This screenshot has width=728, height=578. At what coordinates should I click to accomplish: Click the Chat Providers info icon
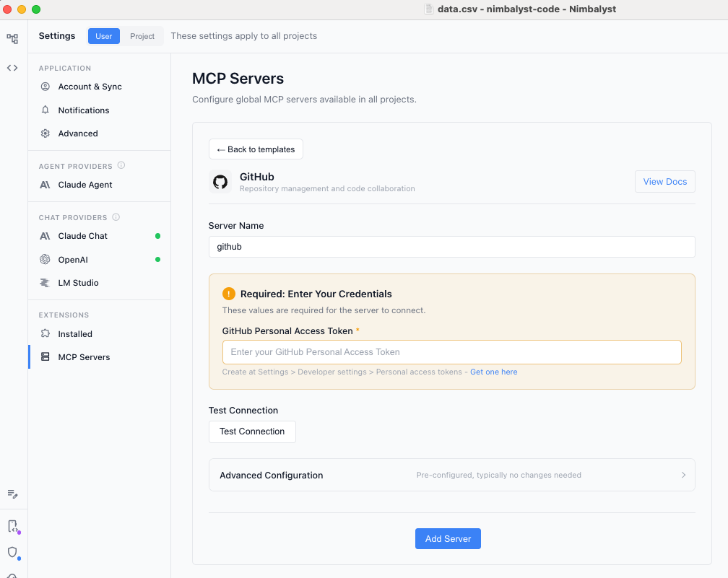coord(116,216)
